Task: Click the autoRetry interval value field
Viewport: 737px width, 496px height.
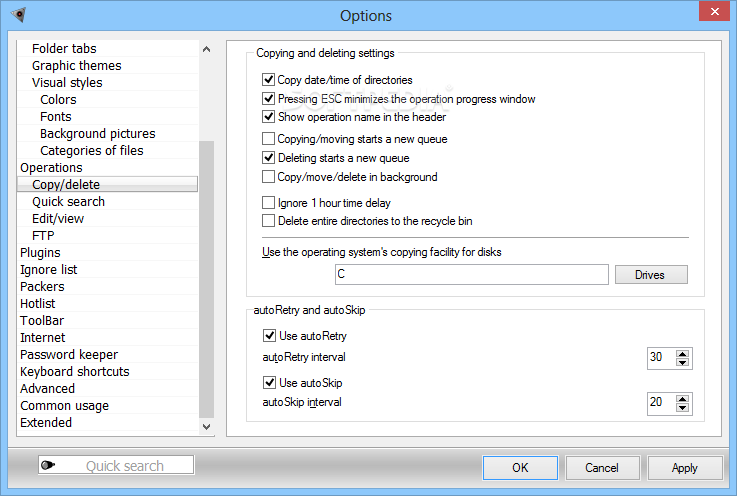Action: click(662, 358)
